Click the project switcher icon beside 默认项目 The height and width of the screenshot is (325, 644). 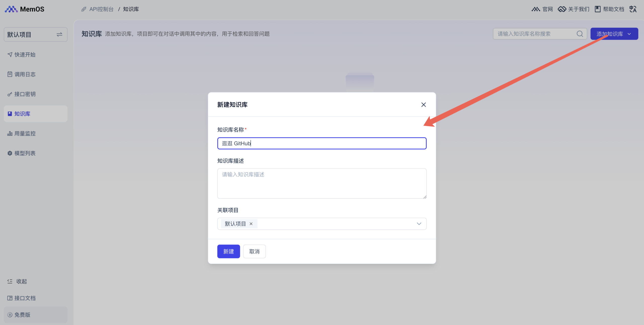tap(59, 34)
